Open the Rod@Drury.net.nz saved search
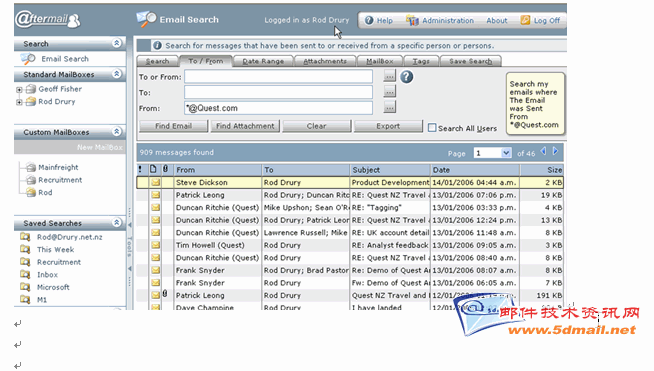Viewport: 654px width, 371px height. click(x=69, y=237)
